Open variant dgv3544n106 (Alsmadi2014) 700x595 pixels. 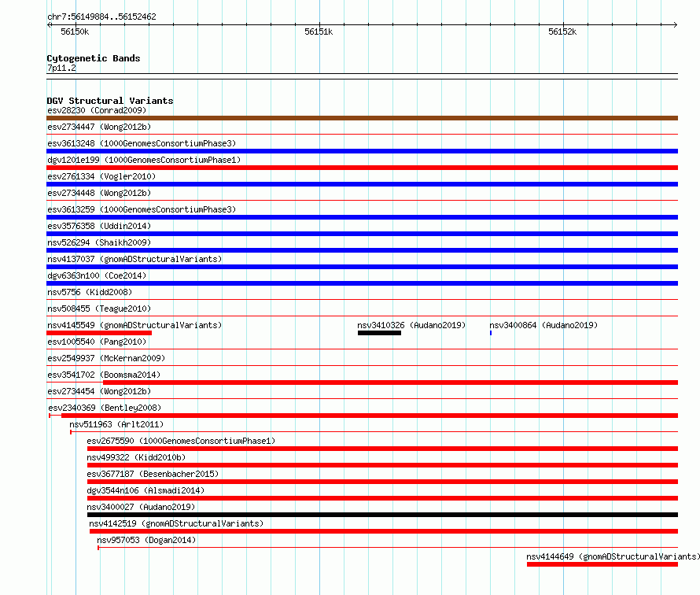point(146,490)
